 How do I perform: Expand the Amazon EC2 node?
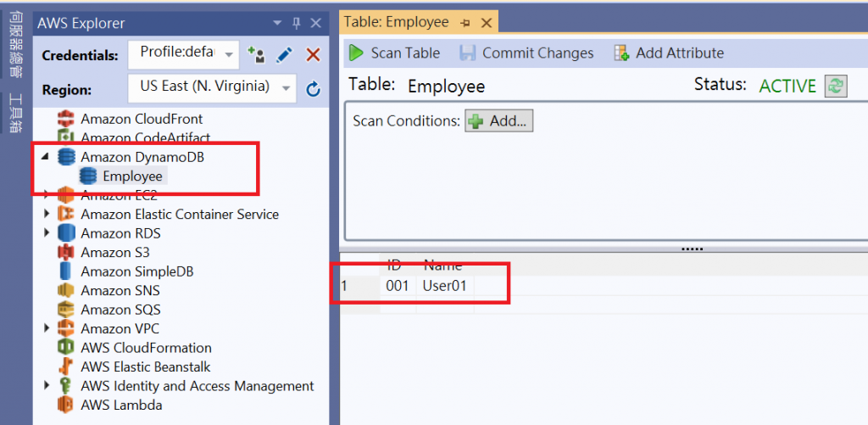[x=47, y=194]
